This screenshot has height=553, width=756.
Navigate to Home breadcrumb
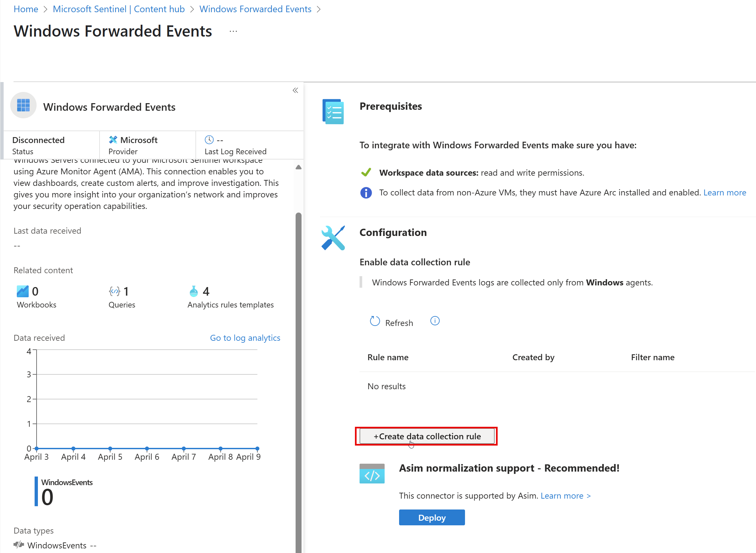(26, 9)
